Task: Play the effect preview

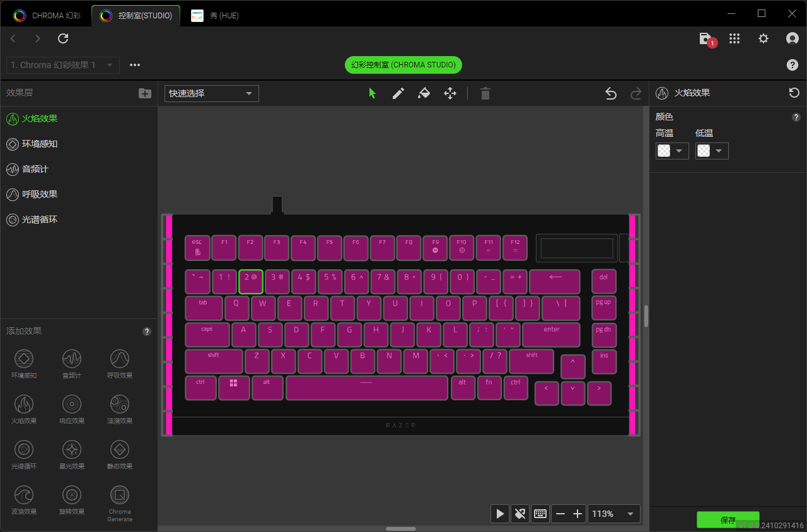Action: (500, 514)
